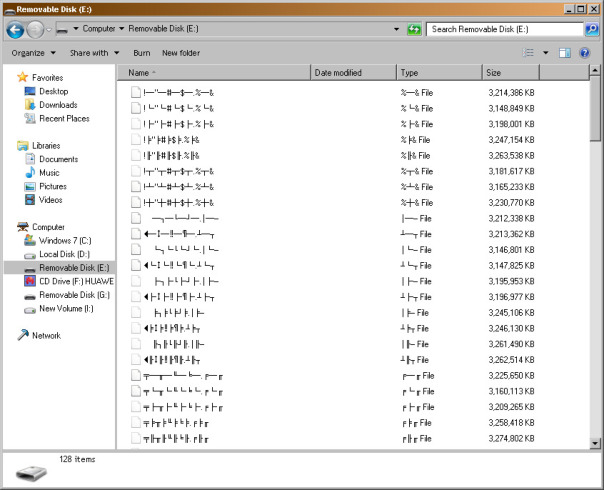Click file icon of the 3,263,538 KB file
The width and height of the screenshot is (604, 490).
pos(136,155)
